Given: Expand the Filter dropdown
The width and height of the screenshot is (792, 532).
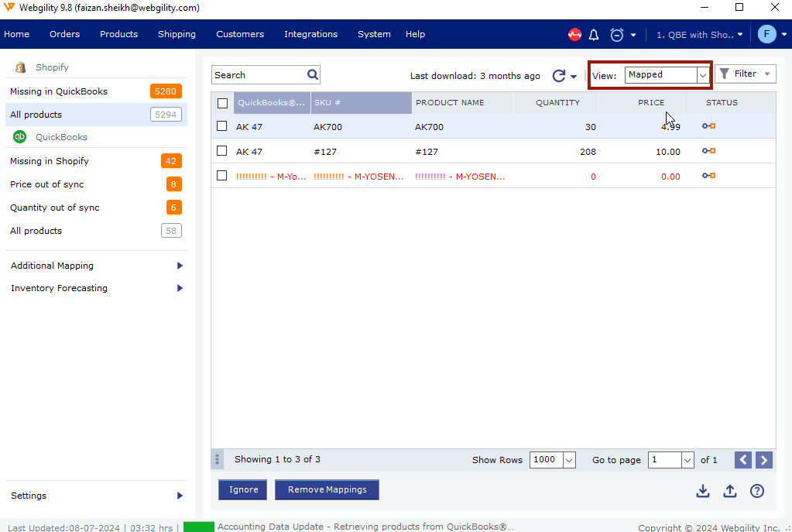Looking at the screenshot, I should [745, 74].
